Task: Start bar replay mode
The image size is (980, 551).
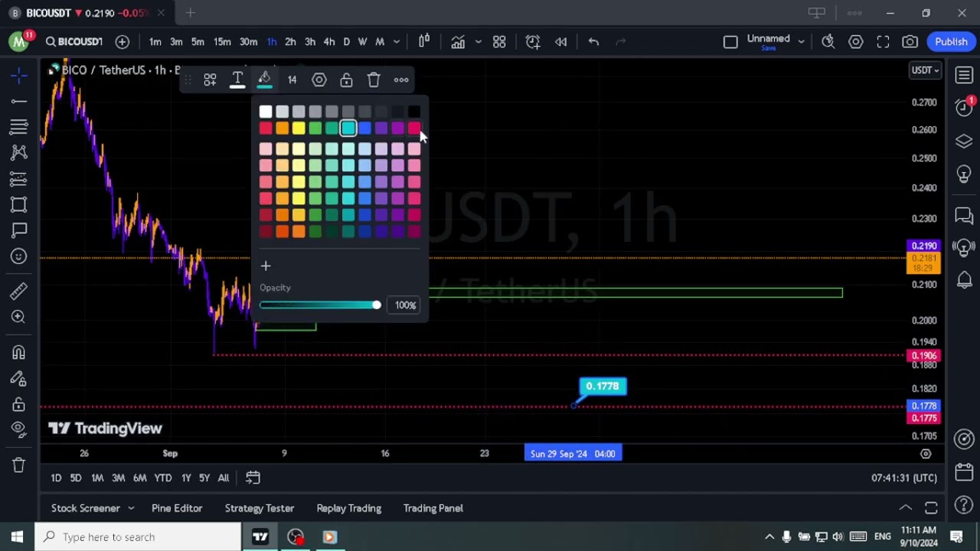Action: point(560,41)
